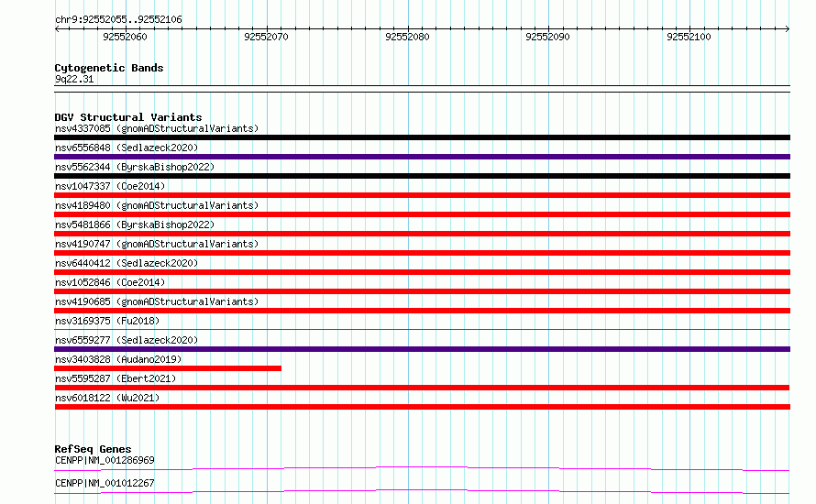Open variant label nsv6440412 (Sedlazeck2020)
This screenshot has height=504, width=816.
click(127, 263)
